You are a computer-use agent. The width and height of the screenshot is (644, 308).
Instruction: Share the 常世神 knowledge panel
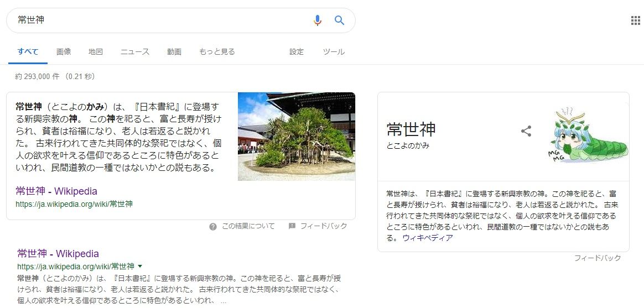[526, 132]
